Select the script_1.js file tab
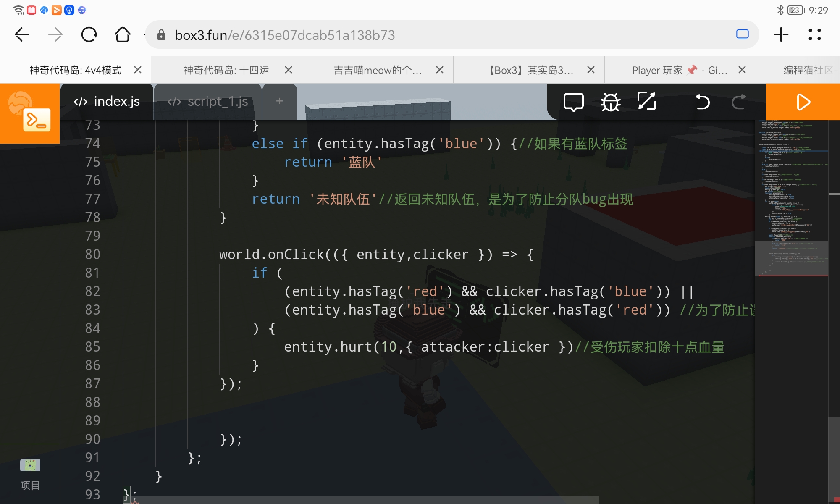 pos(208,102)
